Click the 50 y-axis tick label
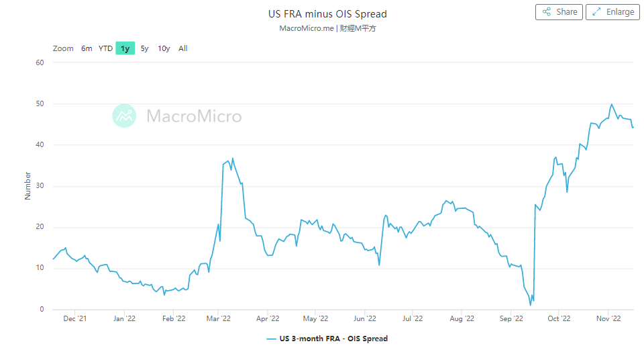Image resolution: width=644 pixels, height=356 pixels. (40, 104)
